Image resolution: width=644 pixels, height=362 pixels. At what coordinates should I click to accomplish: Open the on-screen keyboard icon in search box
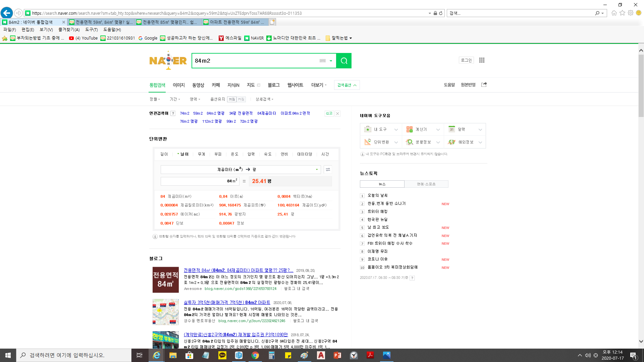(322, 61)
